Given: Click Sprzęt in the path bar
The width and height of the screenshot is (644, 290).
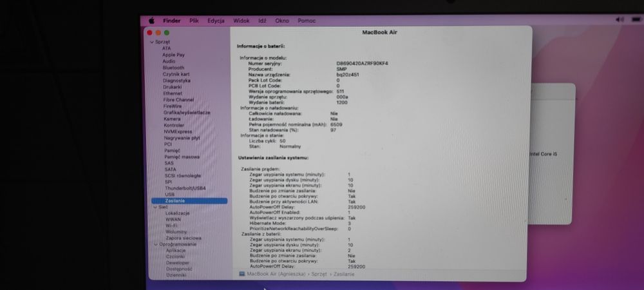Looking at the screenshot, I should [x=319, y=274].
